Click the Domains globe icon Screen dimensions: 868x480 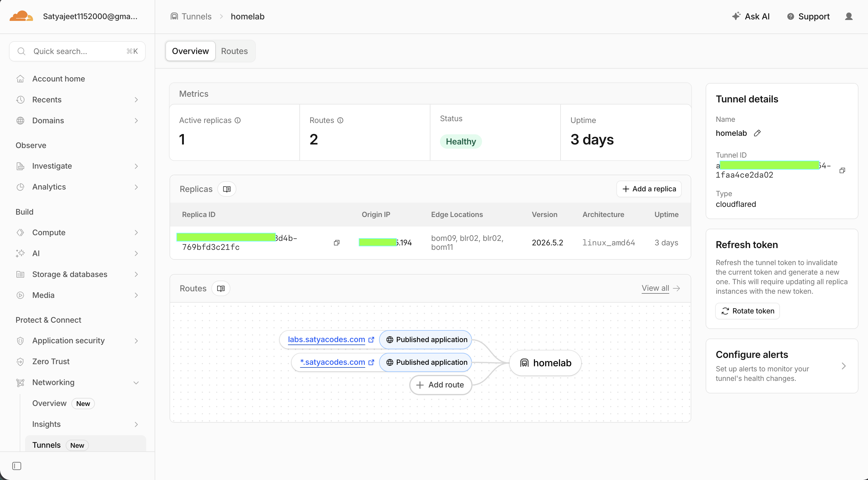20,121
